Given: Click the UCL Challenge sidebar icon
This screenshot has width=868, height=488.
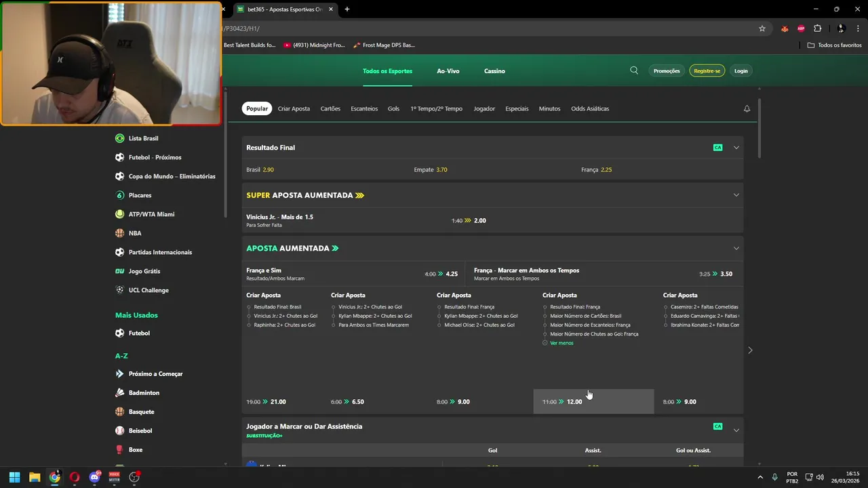Looking at the screenshot, I should click(x=120, y=290).
